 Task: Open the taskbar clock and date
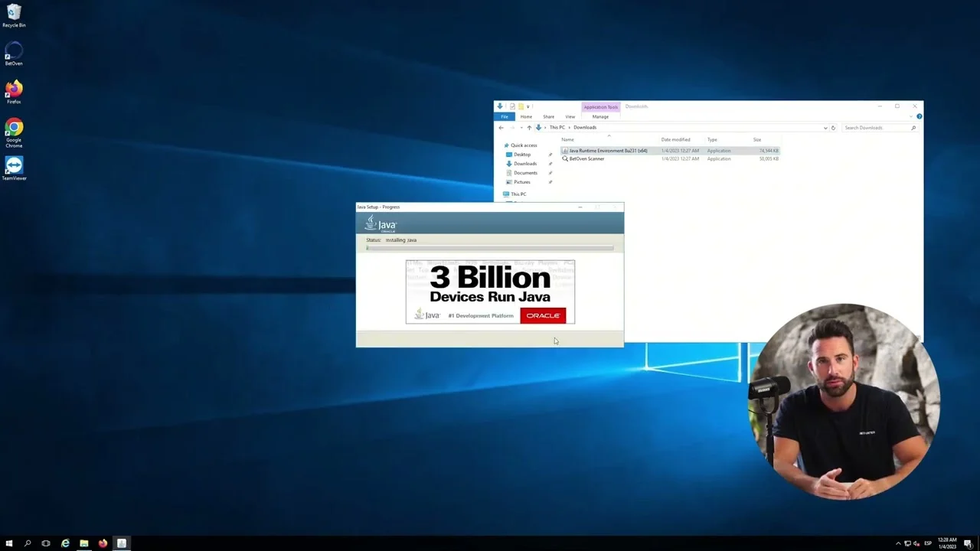coord(947,543)
